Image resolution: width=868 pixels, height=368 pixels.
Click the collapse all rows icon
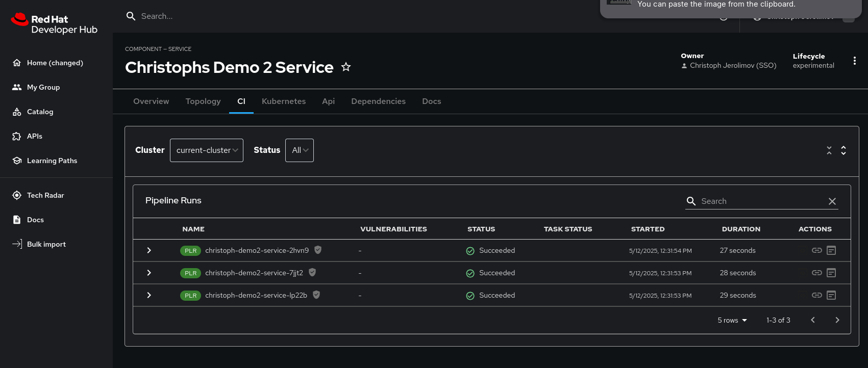click(x=829, y=150)
